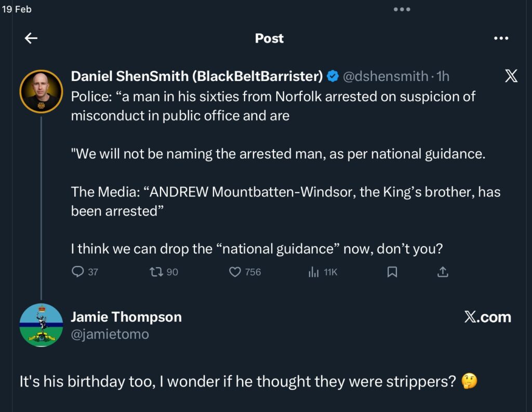Click the X.com logo watermark
532x412 pixels.
(487, 317)
